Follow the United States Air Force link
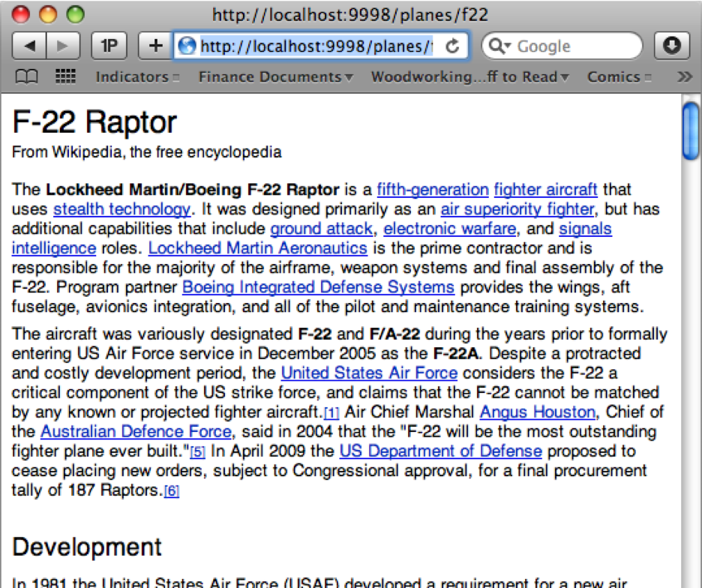This screenshot has height=588, width=702. pos(369,373)
